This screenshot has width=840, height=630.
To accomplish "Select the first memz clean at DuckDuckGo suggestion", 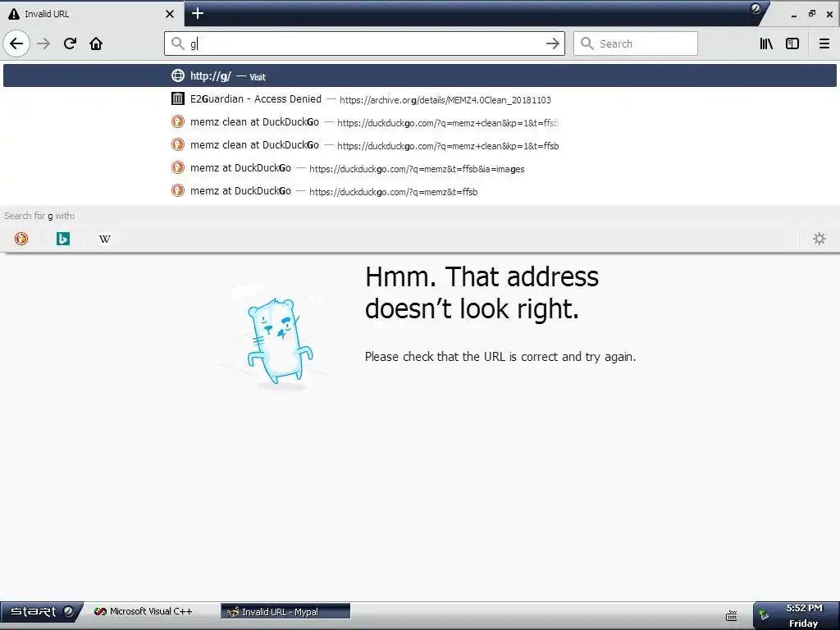I will pos(420,122).
